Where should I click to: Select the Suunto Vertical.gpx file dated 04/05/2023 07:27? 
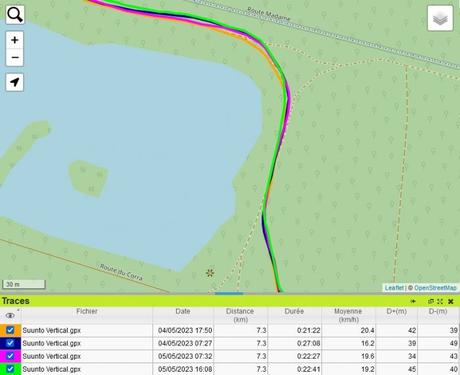(x=52, y=343)
